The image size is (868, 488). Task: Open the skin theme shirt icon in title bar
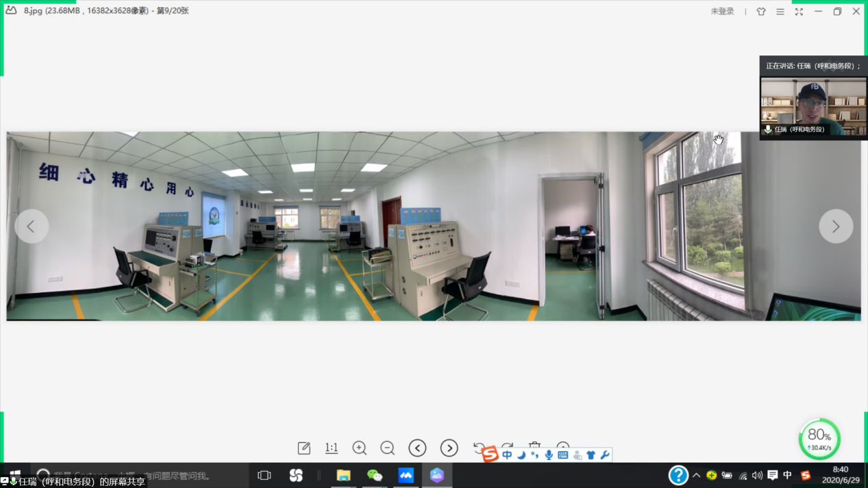pyautogui.click(x=761, y=12)
